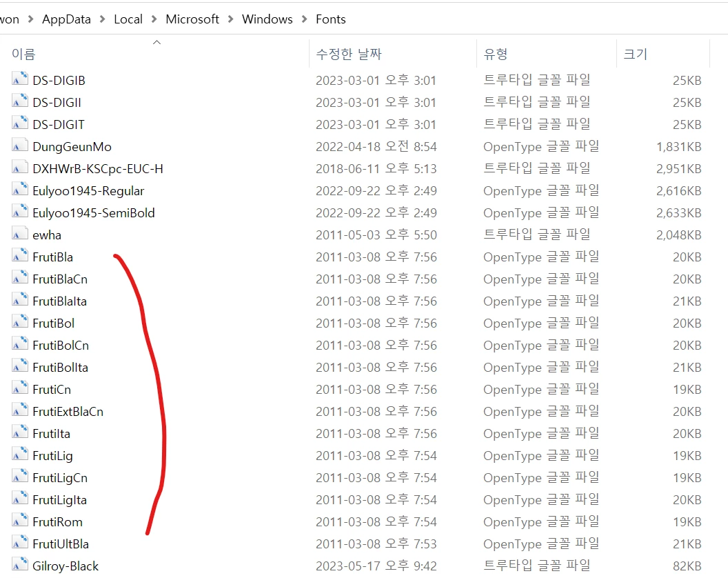Viewport: 728px width, 578px height.
Task: Click the FrutiExtBlaCn font file icon
Action: (x=19, y=410)
